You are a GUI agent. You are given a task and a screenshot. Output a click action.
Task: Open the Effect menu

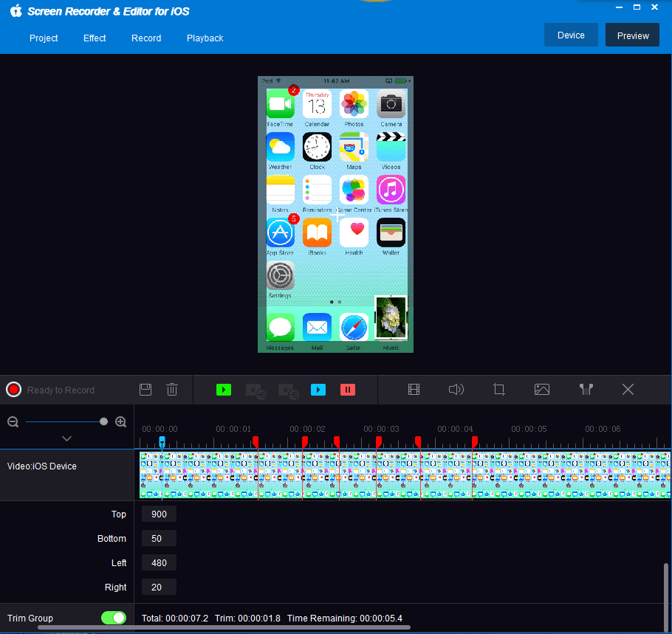tap(95, 38)
